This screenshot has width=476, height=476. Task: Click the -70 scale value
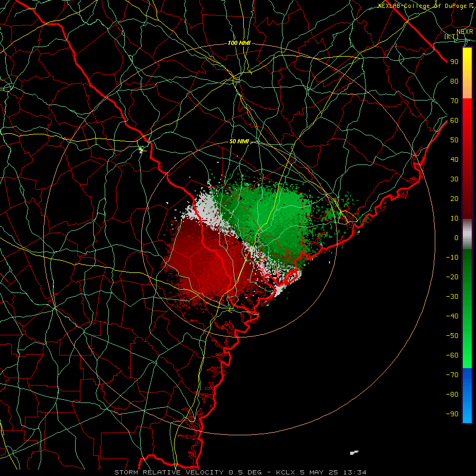pos(452,375)
